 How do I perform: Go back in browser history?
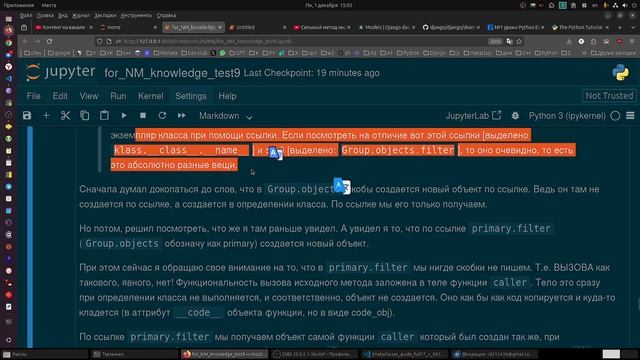(x=25, y=41)
